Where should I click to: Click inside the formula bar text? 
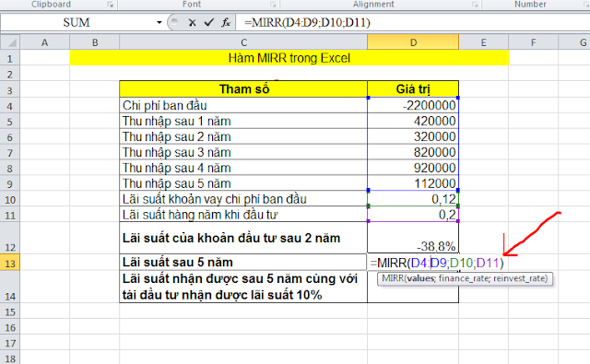tap(307, 22)
